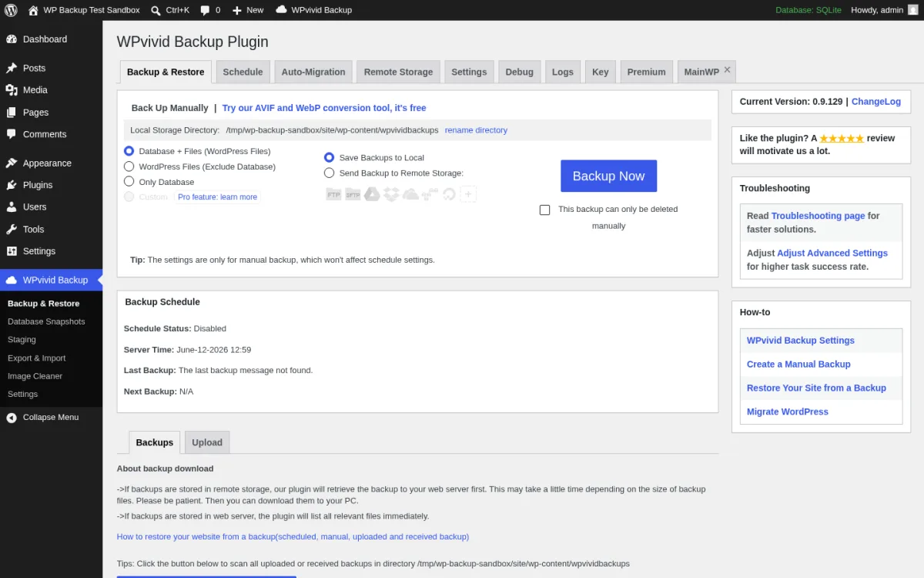The image size is (924, 578).
Task: Open the Key tab
Action: pos(601,72)
